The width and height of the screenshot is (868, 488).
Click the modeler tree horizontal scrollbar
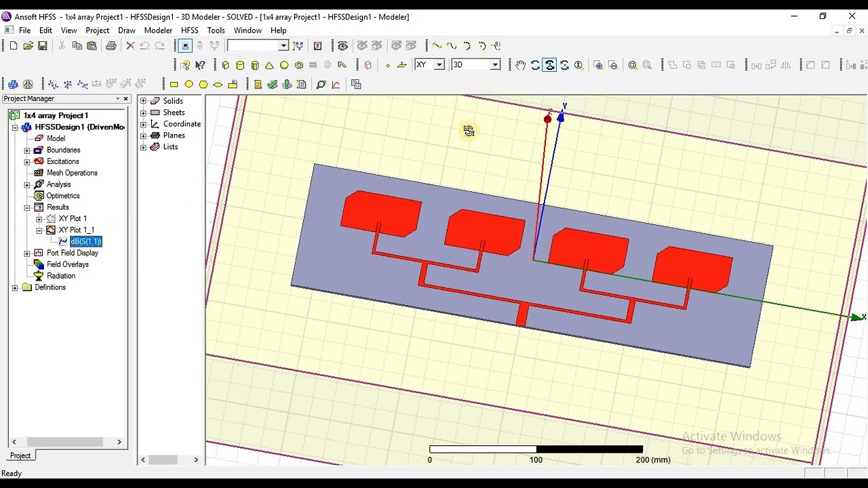(170, 460)
